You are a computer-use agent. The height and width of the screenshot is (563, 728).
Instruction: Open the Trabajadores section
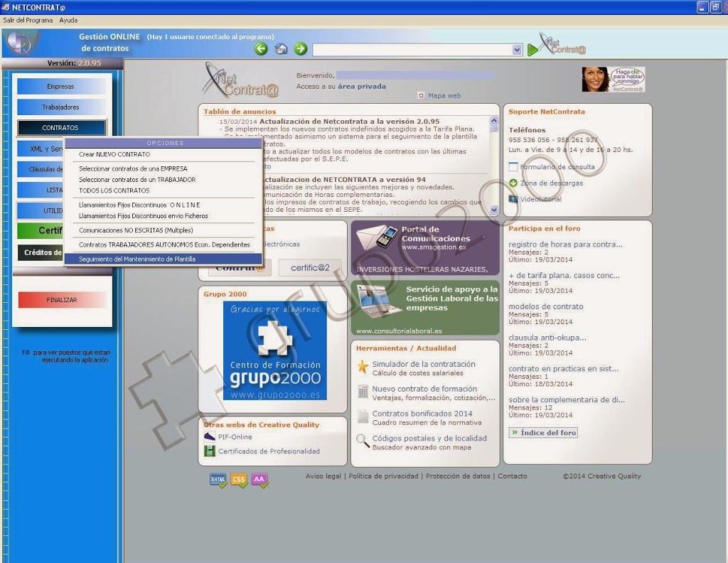click(x=61, y=107)
